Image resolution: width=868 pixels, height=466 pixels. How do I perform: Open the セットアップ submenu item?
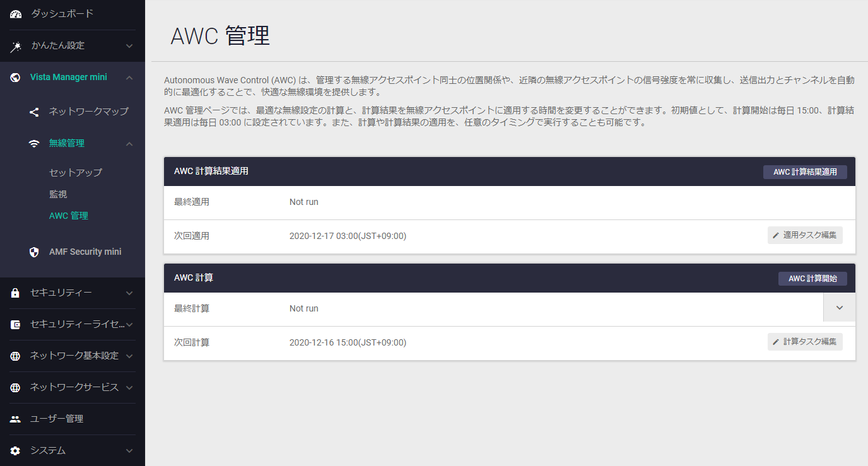click(76, 172)
